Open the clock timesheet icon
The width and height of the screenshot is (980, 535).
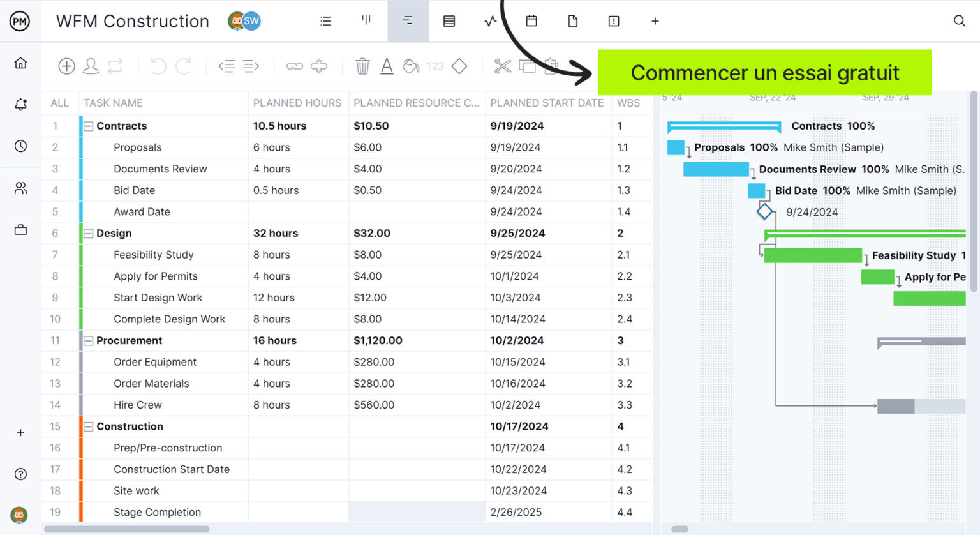(20, 146)
